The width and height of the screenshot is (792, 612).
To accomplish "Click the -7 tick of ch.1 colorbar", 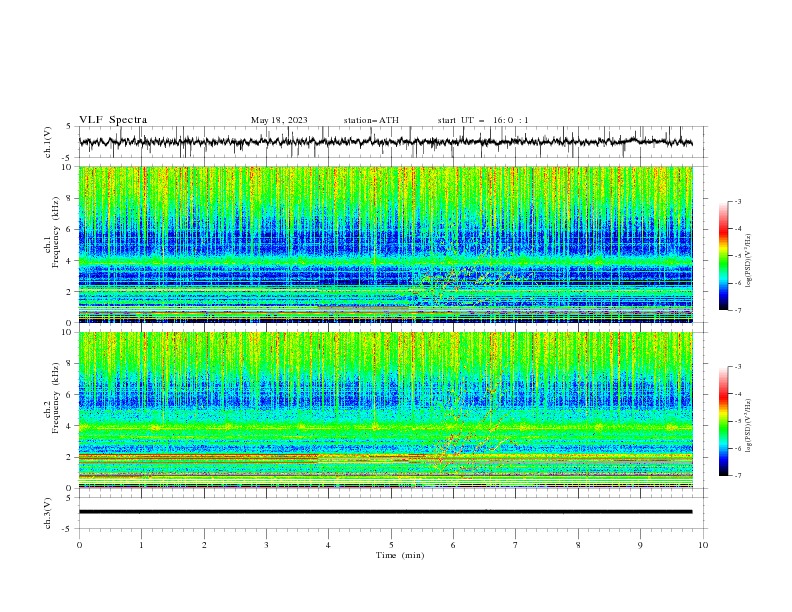I will [x=737, y=310].
